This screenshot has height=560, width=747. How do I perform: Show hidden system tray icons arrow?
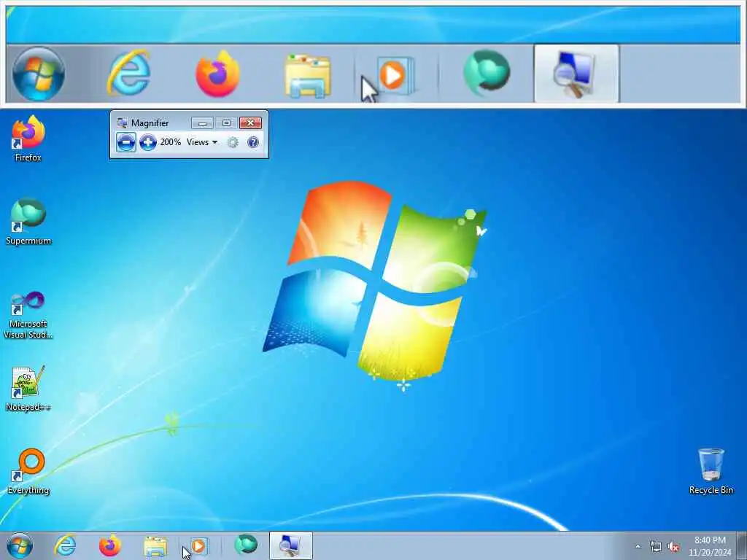638,547
